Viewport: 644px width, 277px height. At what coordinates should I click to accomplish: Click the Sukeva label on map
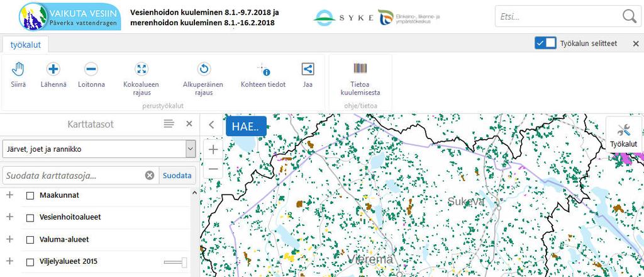point(466,201)
